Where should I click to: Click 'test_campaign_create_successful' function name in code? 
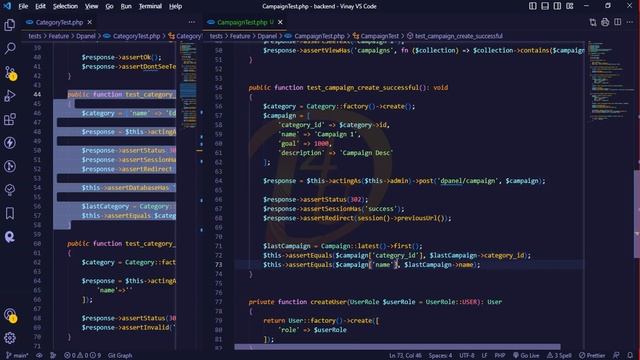click(x=362, y=88)
